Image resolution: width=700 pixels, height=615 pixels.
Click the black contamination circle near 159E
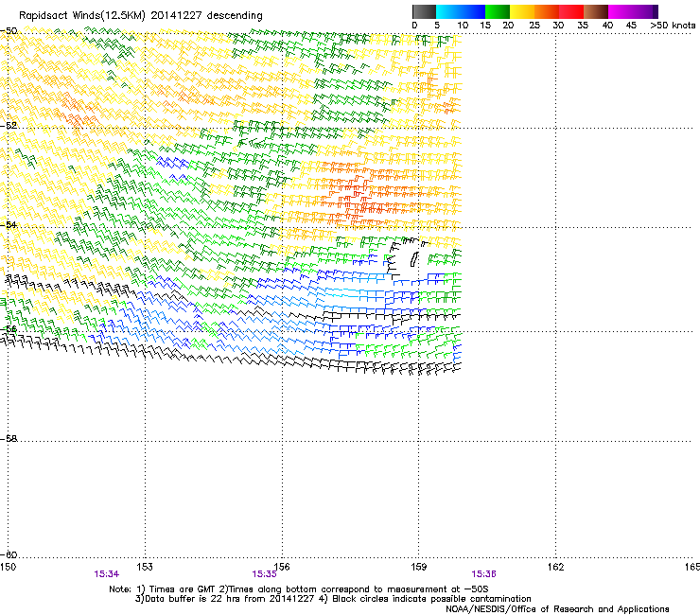(413, 259)
